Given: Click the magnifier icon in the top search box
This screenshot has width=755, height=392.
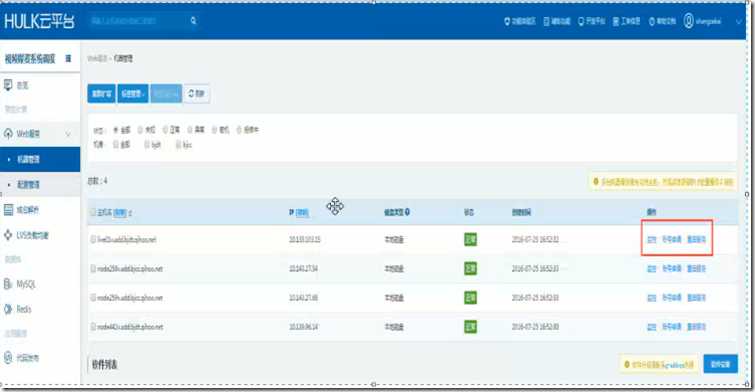Looking at the screenshot, I should pyautogui.click(x=194, y=21).
